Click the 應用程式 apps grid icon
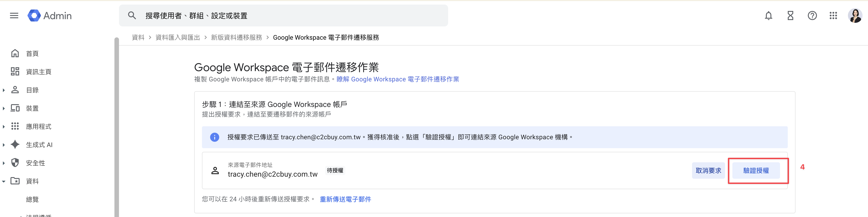Screen dimensions: 868x217 [15, 126]
